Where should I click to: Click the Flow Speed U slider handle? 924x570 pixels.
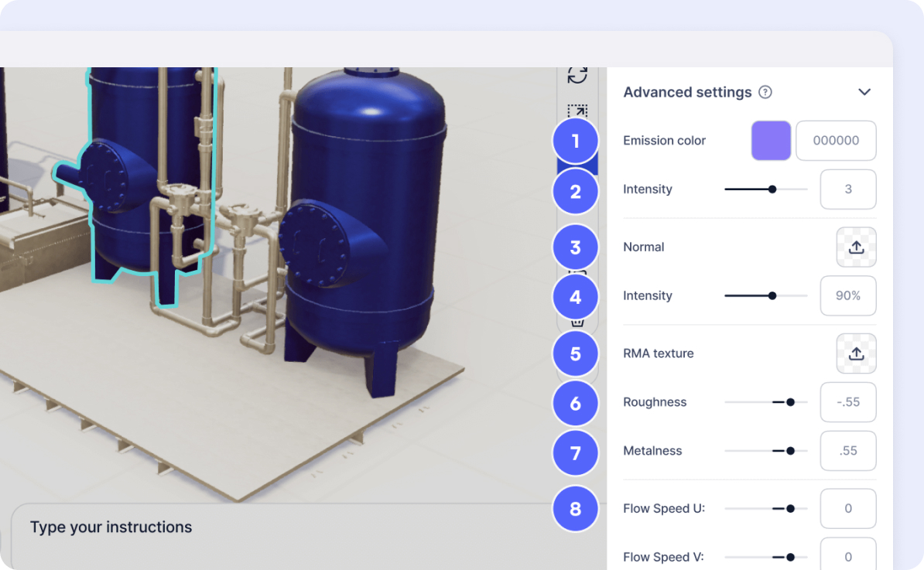(x=790, y=509)
